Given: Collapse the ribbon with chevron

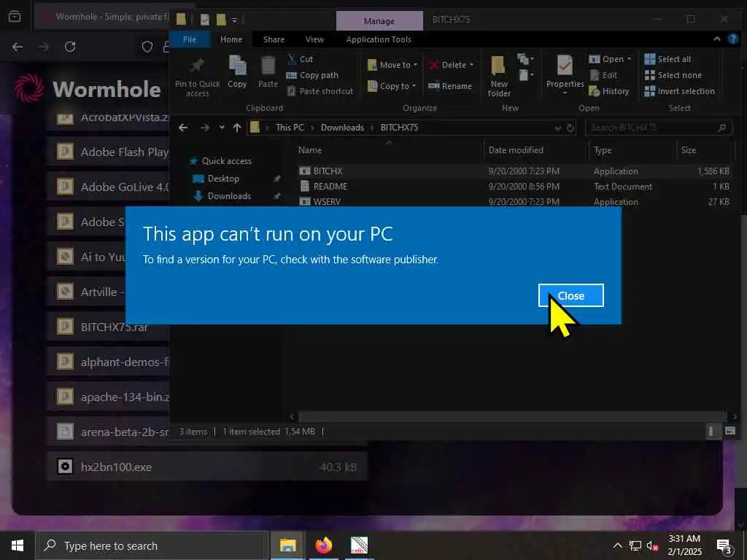Looking at the screenshot, I should [716, 39].
